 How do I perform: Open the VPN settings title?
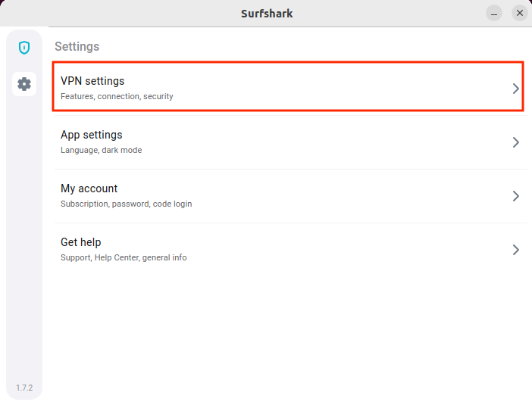point(92,81)
